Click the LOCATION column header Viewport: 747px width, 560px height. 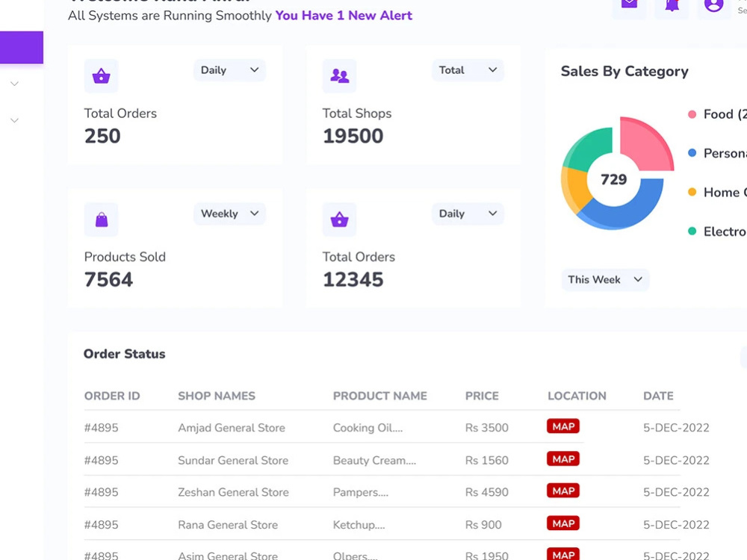click(x=577, y=396)
